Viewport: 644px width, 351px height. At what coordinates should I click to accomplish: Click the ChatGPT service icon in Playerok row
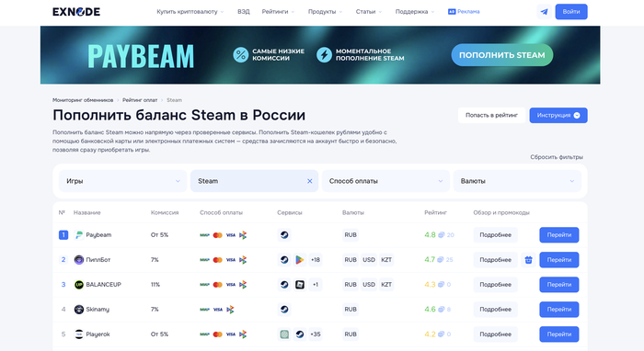284,334
